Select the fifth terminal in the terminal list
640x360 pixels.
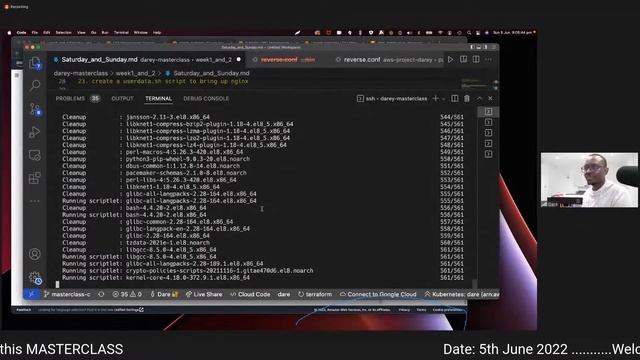(x=489, y=154)
